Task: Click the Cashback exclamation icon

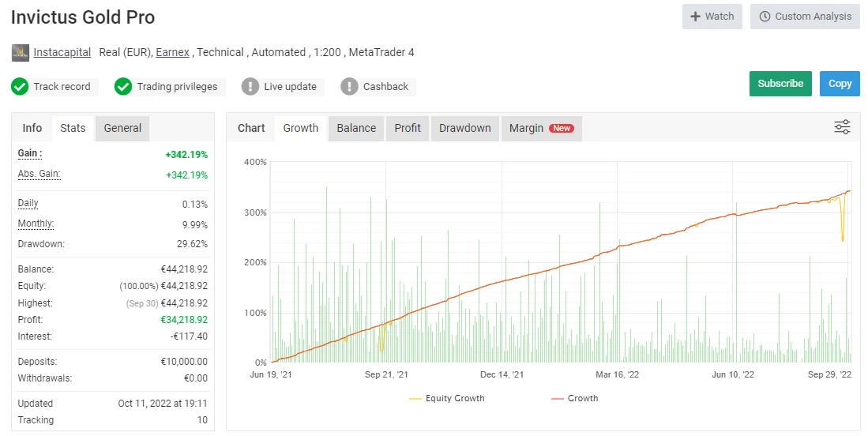Action: tap(349, 87)
